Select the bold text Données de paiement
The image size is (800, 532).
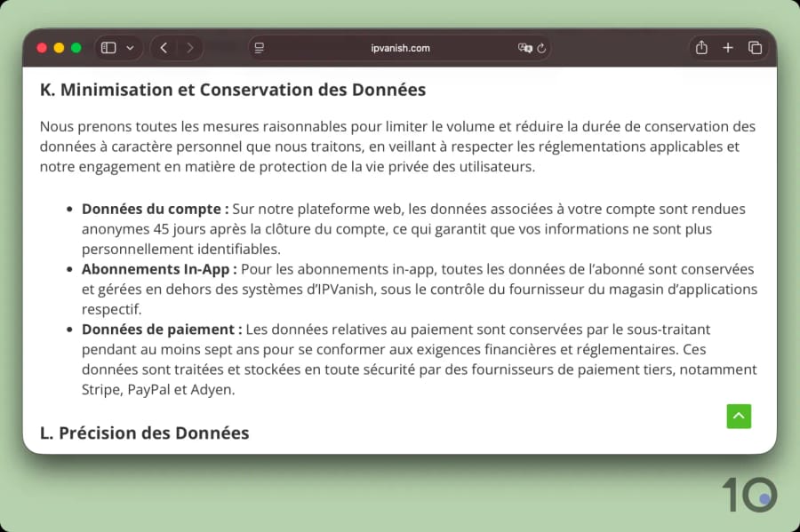pos(156,329)
